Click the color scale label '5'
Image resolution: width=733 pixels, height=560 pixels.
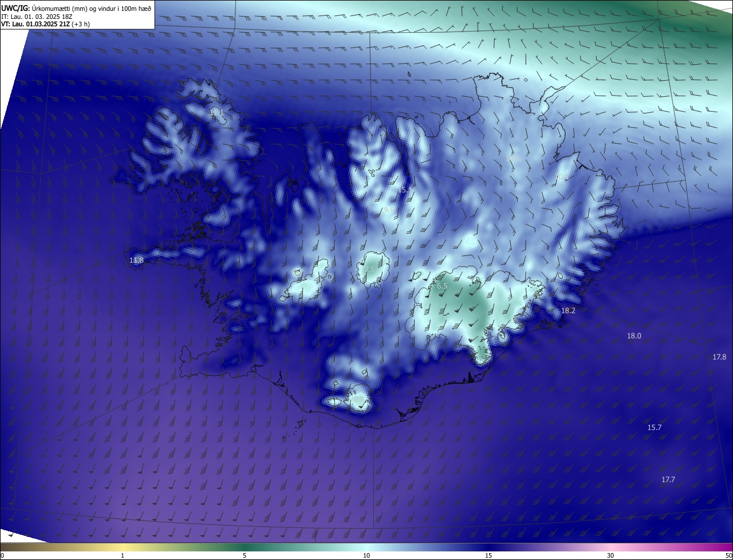[245, 555]
